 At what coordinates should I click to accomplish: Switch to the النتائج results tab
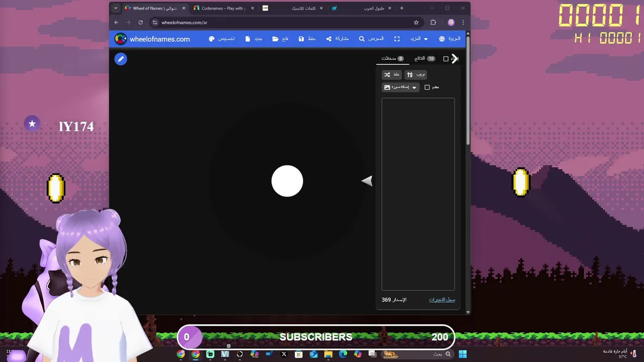coord(425,58)
